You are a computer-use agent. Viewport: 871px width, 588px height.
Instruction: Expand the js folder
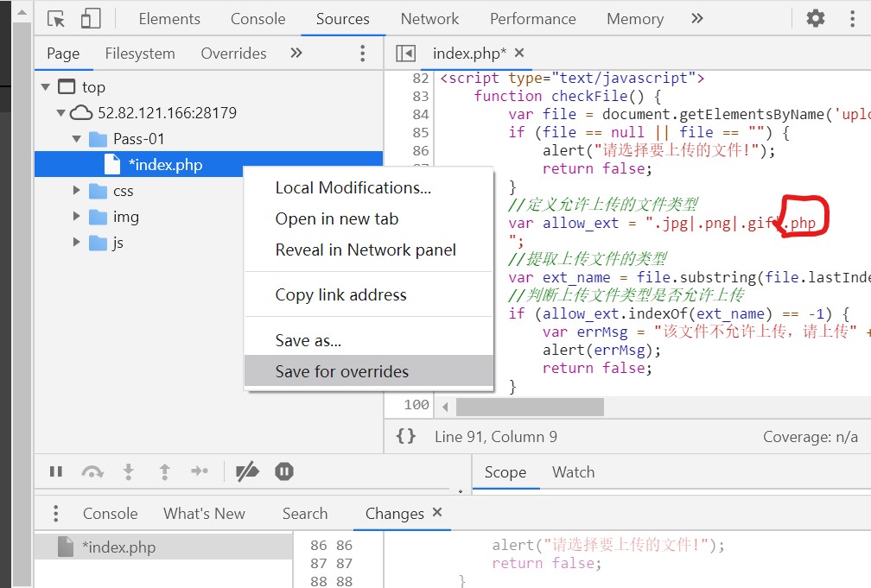[x=77, y=242]
